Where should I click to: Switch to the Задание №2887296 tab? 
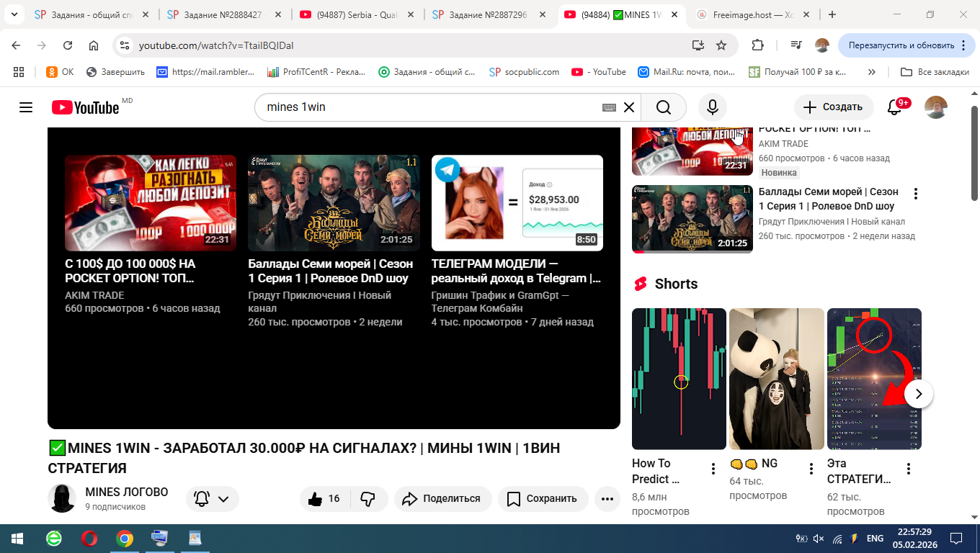point(489,14)
